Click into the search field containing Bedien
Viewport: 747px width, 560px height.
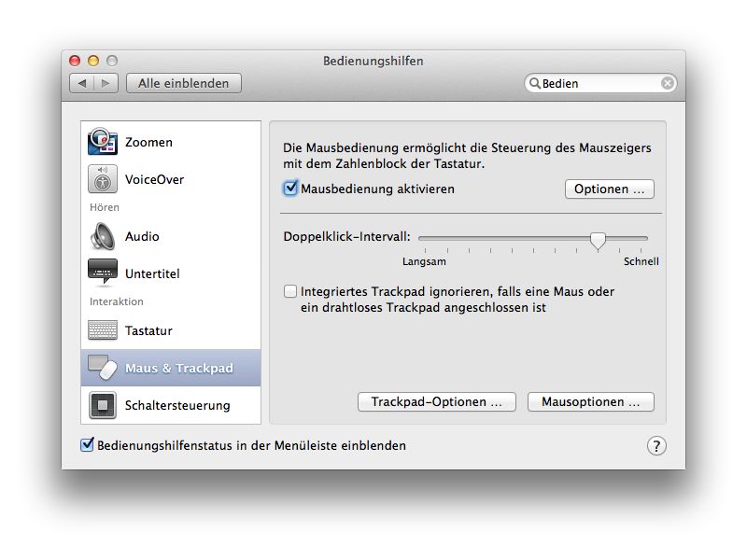600,83
